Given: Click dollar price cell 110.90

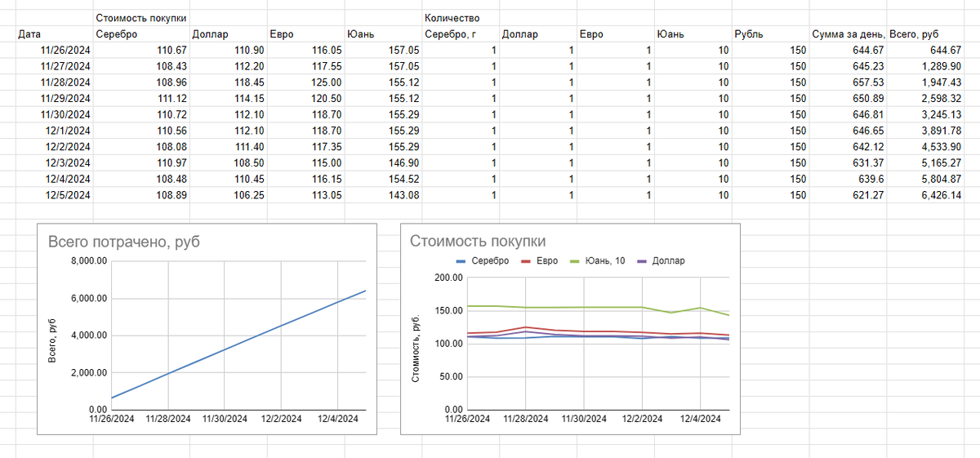Looking at the screenshot, I should tap(227, 51).
